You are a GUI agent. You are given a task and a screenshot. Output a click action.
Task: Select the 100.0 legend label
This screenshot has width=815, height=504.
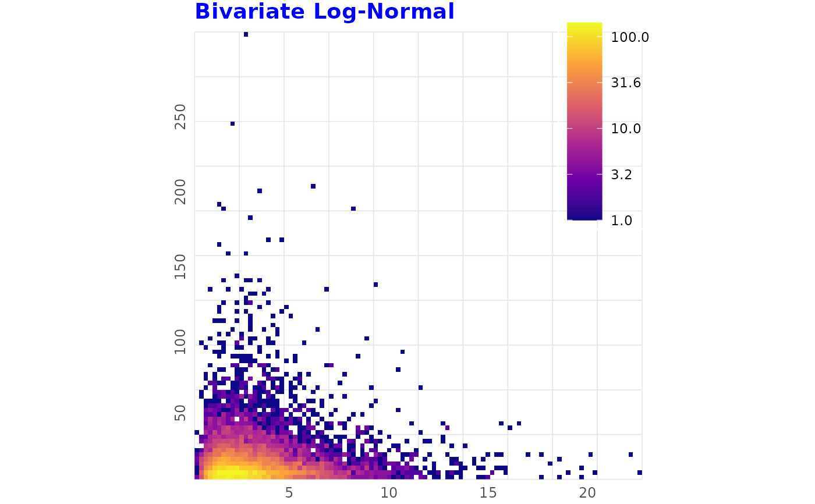coord(630,38)
